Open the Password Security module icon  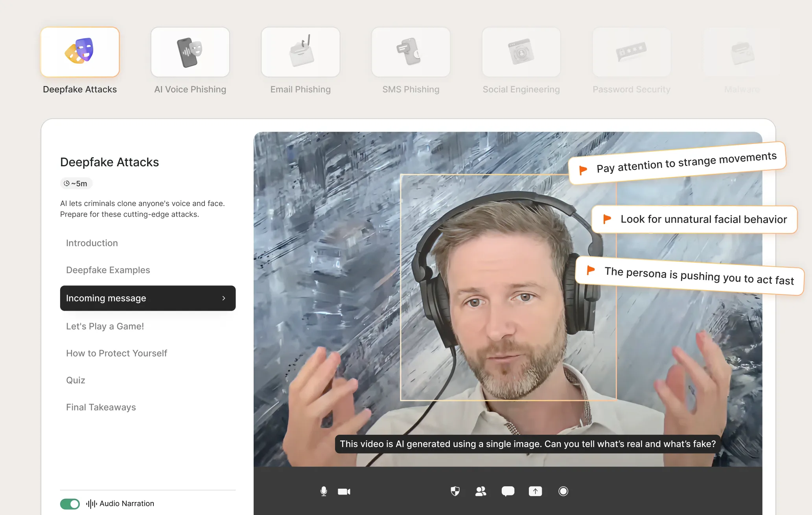point(631,51)
